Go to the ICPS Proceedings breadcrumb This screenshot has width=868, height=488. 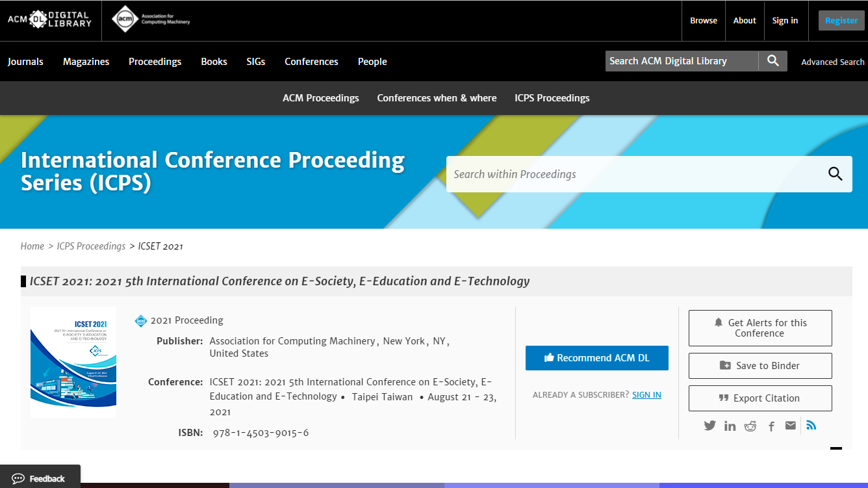pos(91,246)
